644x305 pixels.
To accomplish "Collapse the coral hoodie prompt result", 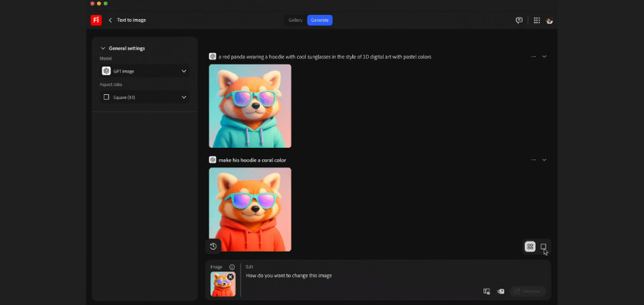I will click(544, 160).
